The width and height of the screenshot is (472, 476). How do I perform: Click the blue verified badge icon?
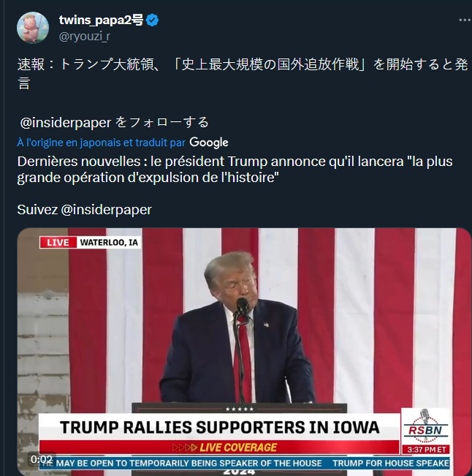click(152, 20)
